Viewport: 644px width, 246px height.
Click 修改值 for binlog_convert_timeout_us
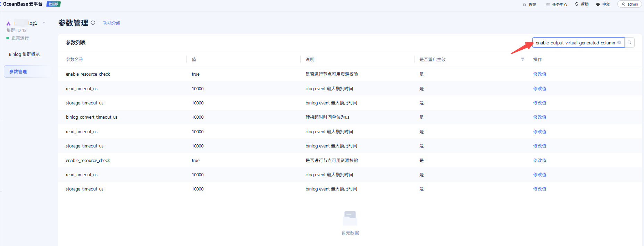click(x=540, y=117)
